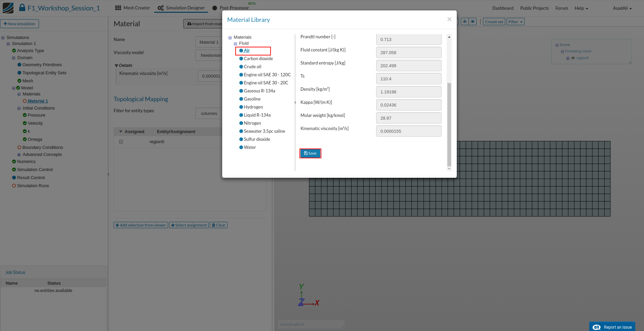Image resolution: width=644 pixels, height=331 pixels.
Task: Click the Prandtl number value field
Action: (409, 39)
